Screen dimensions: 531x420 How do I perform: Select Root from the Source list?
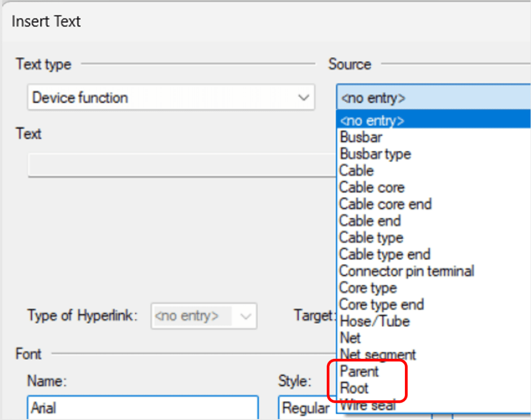coord(354,388)
